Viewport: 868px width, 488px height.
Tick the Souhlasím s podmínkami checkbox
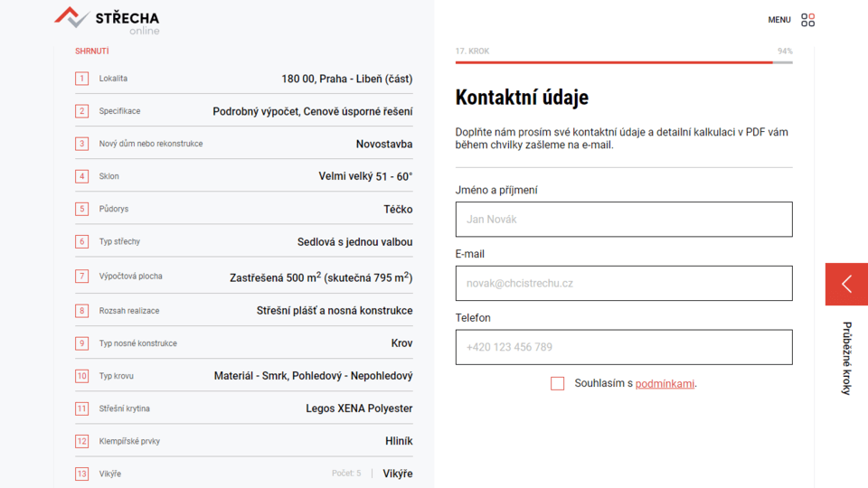tap(558, 383)
